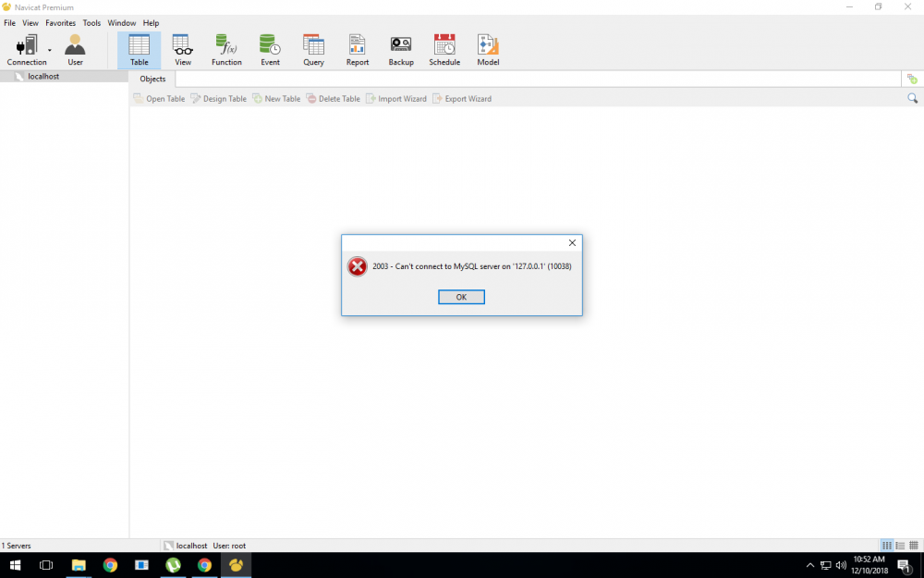Expand the Connection dropdown arrow

[x=50, y=50]
